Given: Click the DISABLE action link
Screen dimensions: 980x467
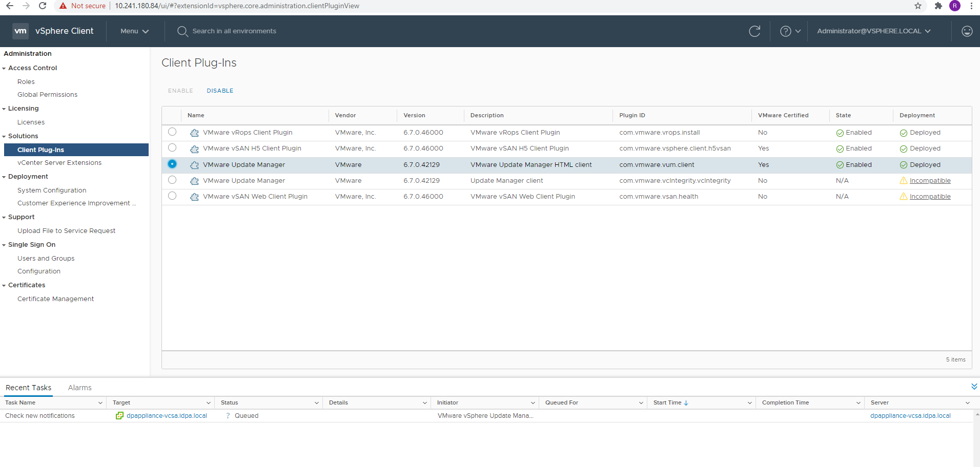Looking at the screenshot, I should (220, 91).
